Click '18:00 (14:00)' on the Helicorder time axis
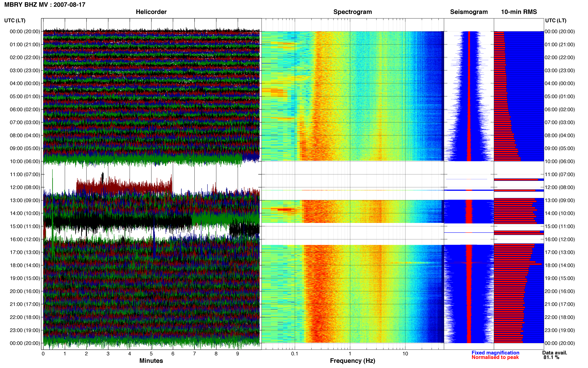The height and width of the screenshot is (368, 588). coord(25,265)
